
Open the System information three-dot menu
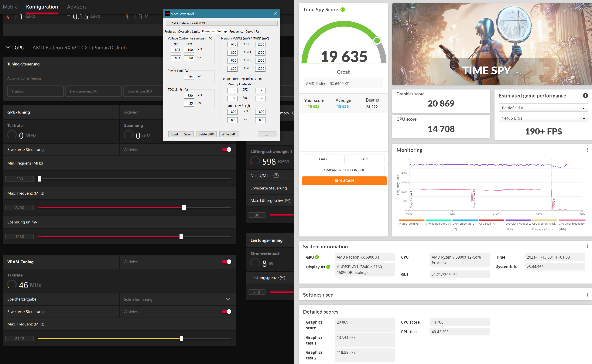[x=587, y=246]
